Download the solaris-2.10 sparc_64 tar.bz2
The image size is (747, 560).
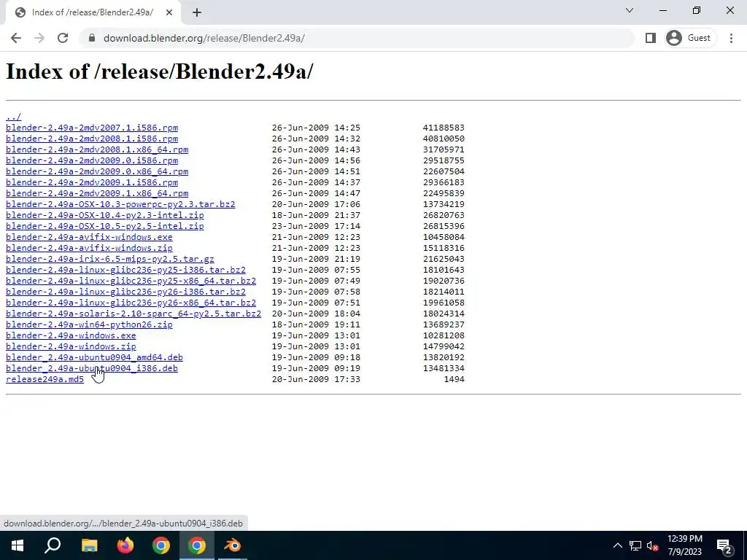point(133,314)
